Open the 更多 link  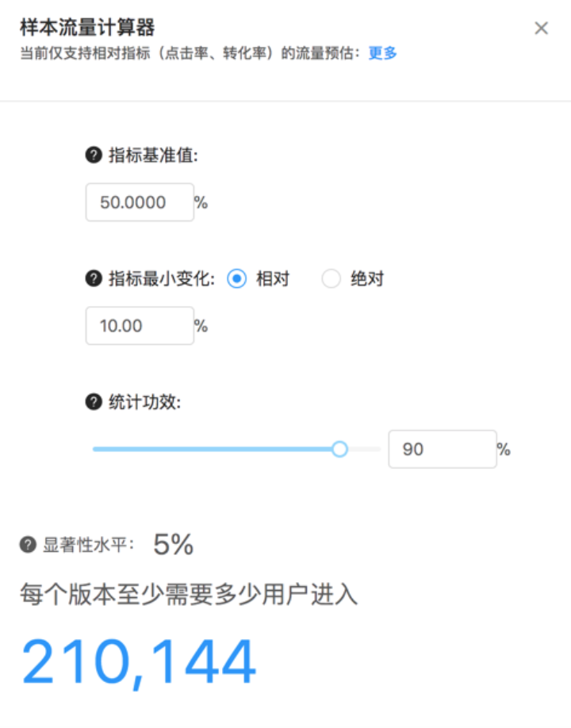pos(382,53)
